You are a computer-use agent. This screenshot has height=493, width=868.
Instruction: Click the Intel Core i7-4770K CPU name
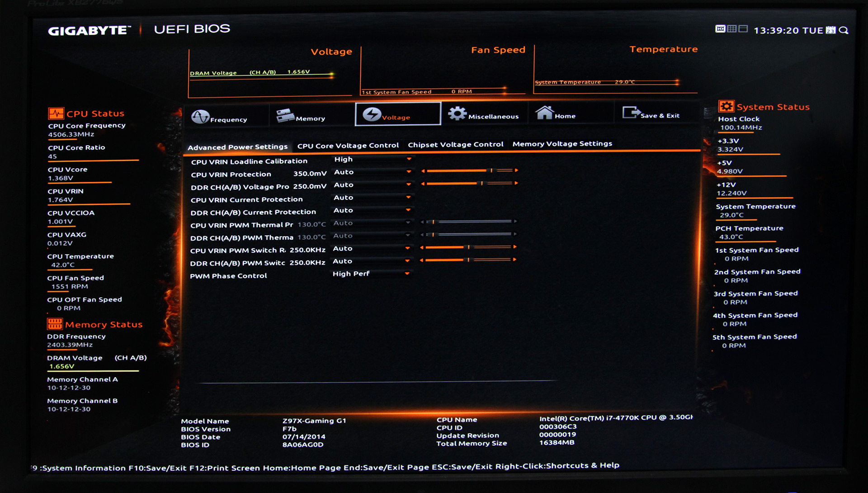(616, 417)
